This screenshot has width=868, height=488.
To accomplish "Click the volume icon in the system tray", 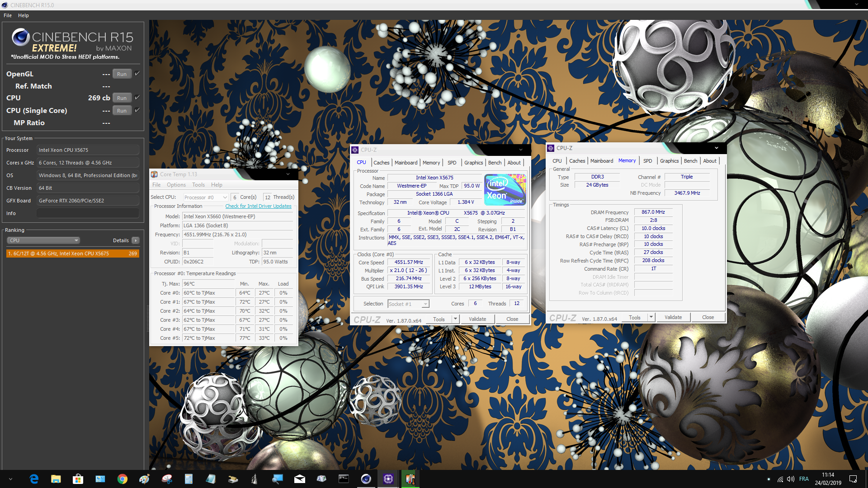I will 790,479.
